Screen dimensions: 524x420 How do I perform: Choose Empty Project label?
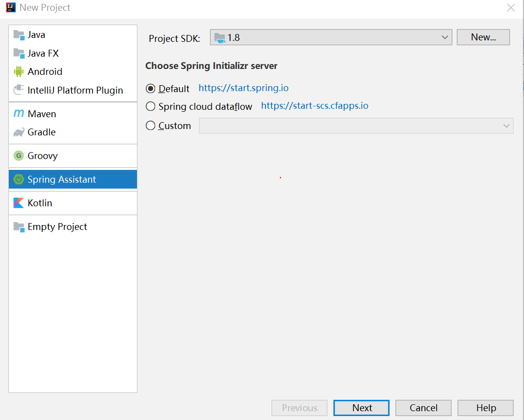tap(57, 227)
